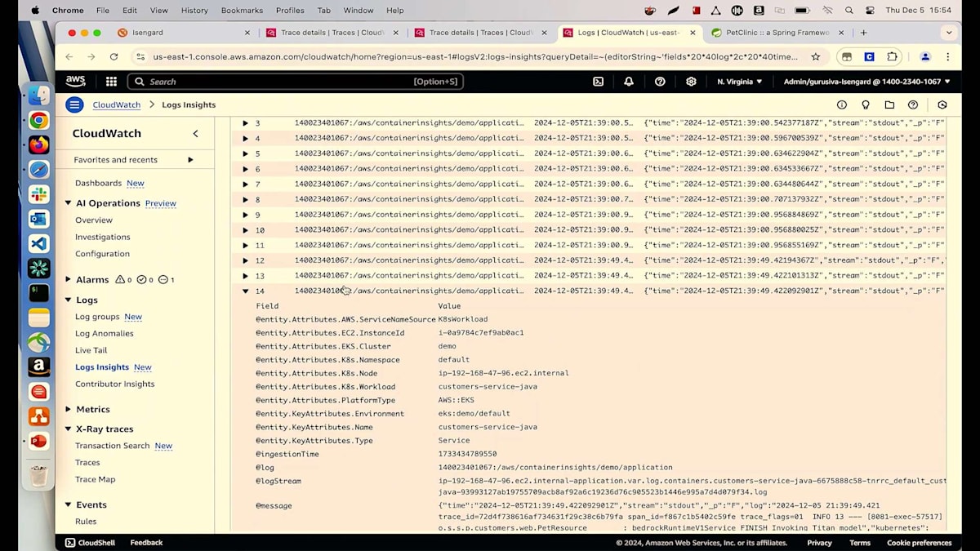Open Slack from the dock
Screen dimensions: 980x551
(x=38, y=194)
